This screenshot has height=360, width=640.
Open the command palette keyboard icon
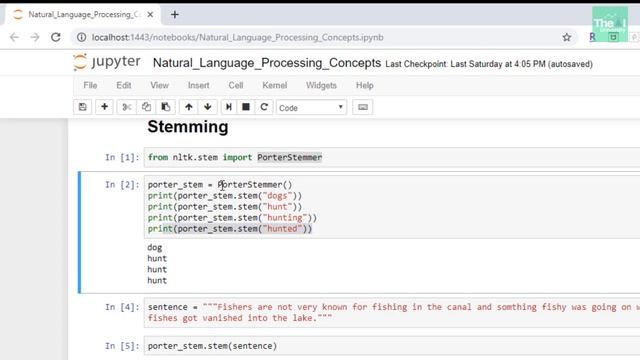(x=362, y=107)
